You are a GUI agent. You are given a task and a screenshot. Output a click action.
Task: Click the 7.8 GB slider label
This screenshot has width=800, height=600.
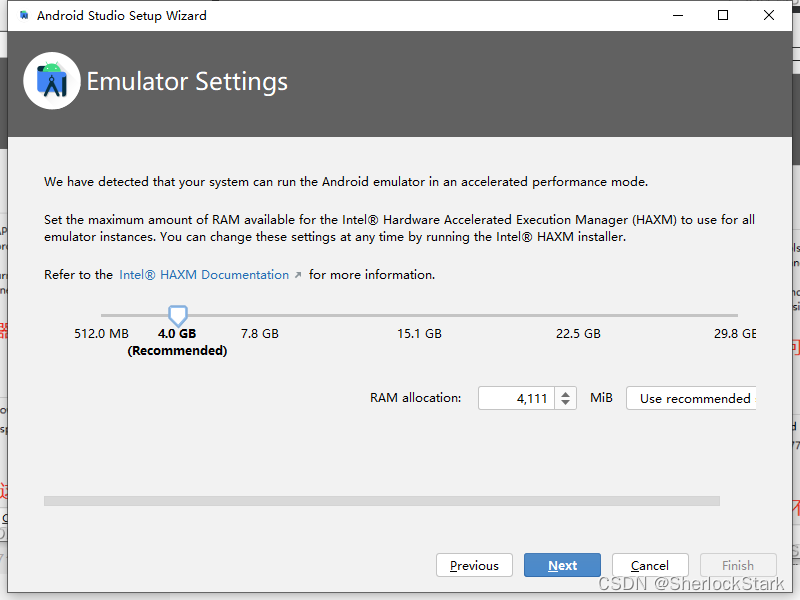260,334
